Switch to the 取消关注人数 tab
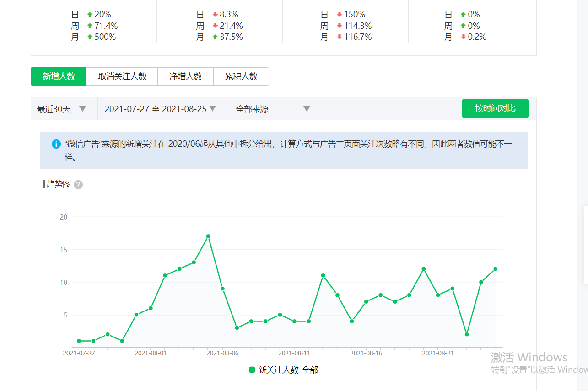Viewport: 588px width, 391px height. [x=122, y=76]
